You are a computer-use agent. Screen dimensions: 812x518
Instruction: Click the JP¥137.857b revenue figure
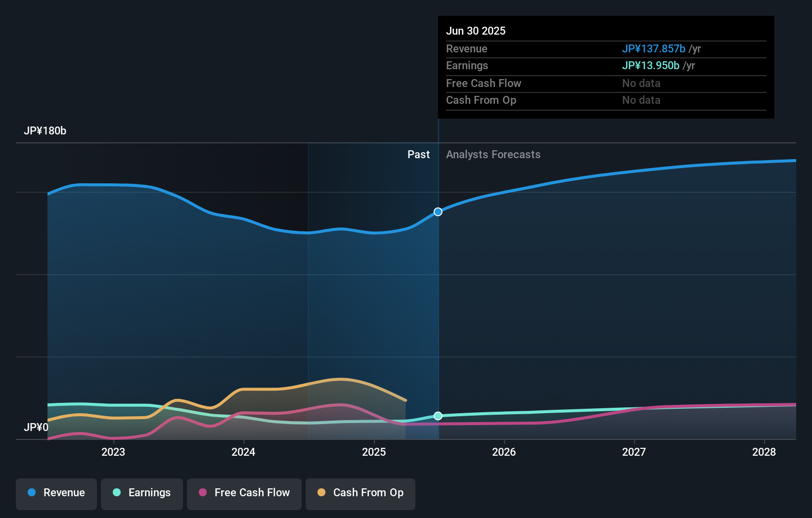[654, 49]
